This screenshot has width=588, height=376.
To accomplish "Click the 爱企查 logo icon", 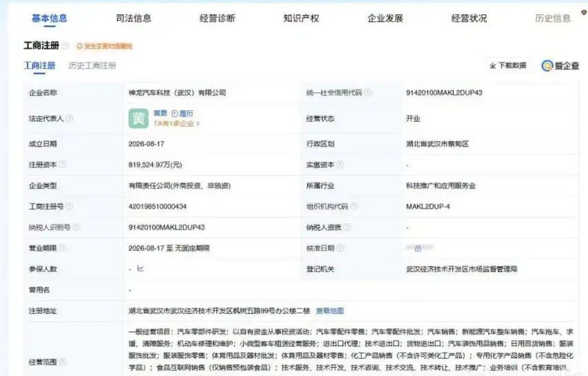I will [x=547, y=65].
